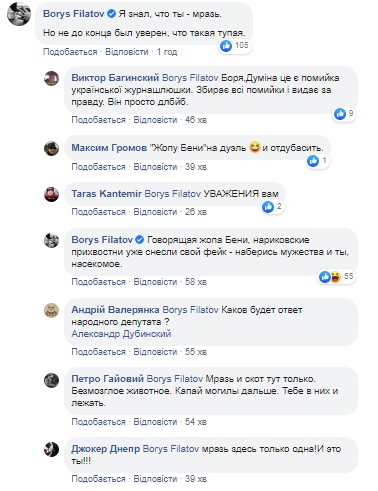The width and height of the screenshot is (378, 491).
Task: View the 55 like and haha reactions
Action: point(336,276)
